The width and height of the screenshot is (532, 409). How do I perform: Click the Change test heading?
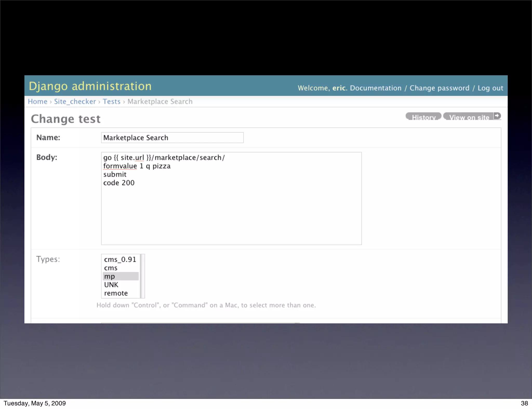pos(66,119)
